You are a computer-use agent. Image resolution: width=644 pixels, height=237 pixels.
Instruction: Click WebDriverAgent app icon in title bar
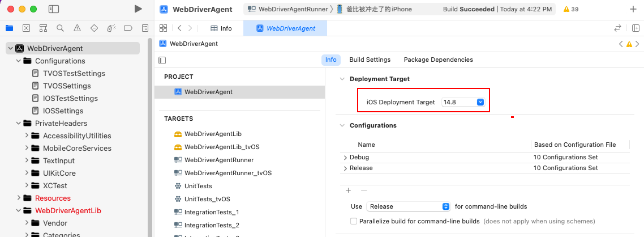pyautogui.click(x=164, y=9)
